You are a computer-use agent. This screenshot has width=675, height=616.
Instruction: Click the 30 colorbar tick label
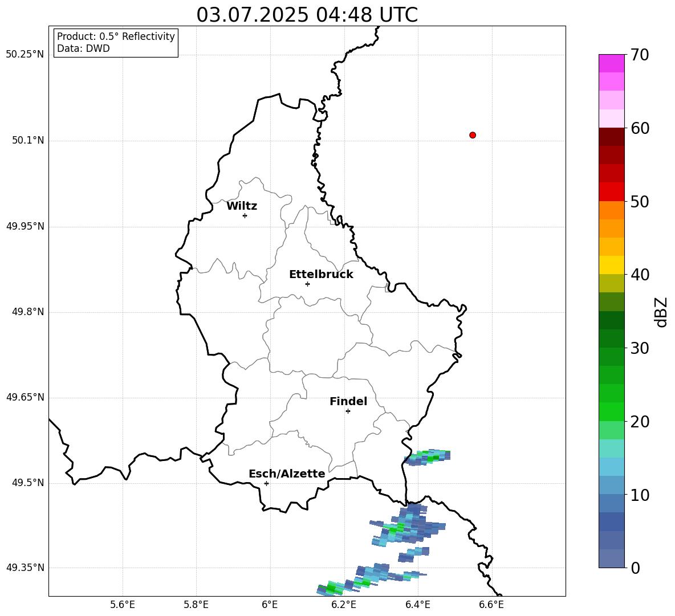(640, 348)
